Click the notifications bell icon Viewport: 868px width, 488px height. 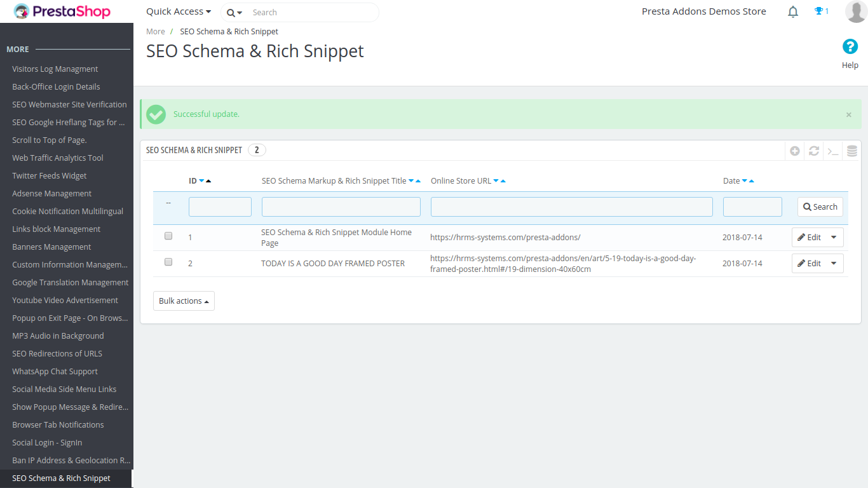click(793, 11)
